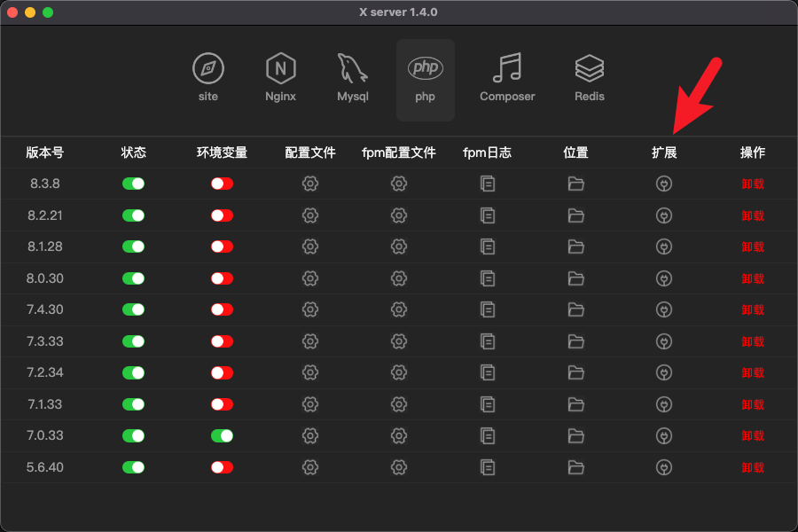Uninstall PHP 7.1.33 via 卸载
The width and height of the screenshot is (798, 532).
753,404
